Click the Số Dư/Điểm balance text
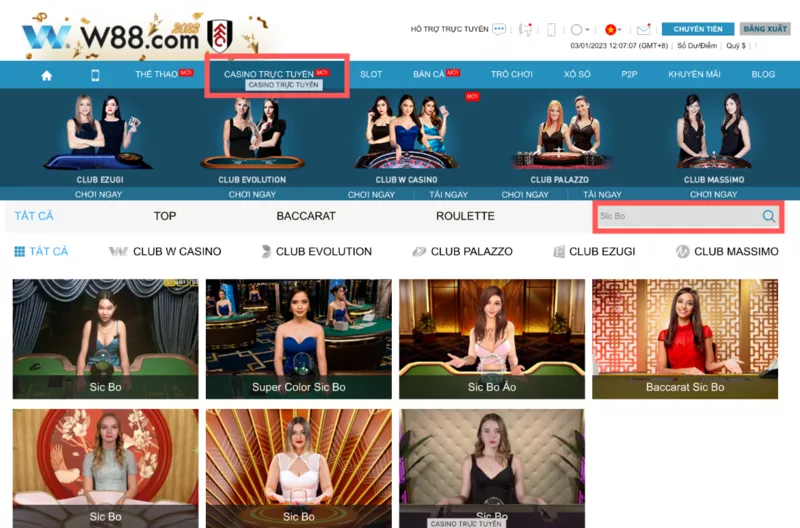The width and height of the screenshot is (800, 528). pos(697,46)
